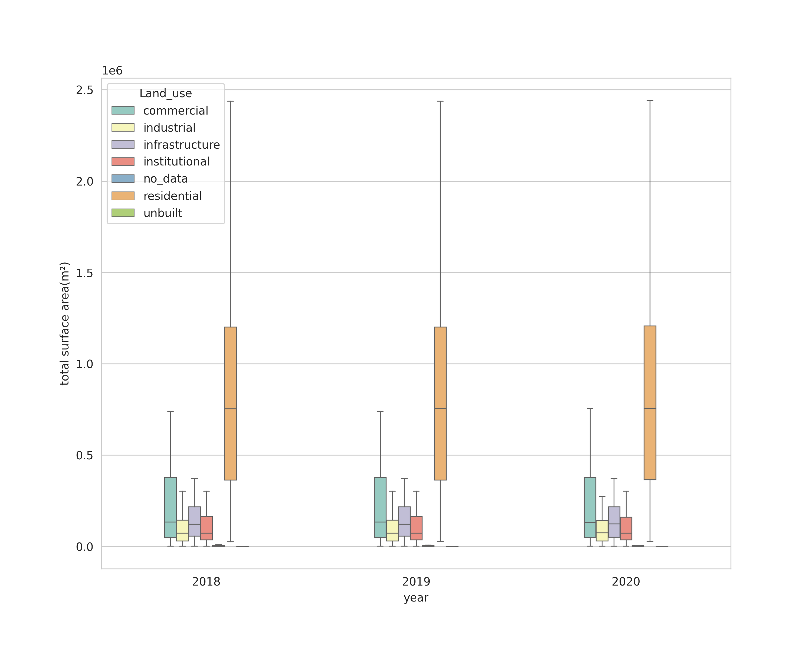Click the 2018 commercial teal box
This screenshot has height=650, width=812.
(x=171, y=501)
